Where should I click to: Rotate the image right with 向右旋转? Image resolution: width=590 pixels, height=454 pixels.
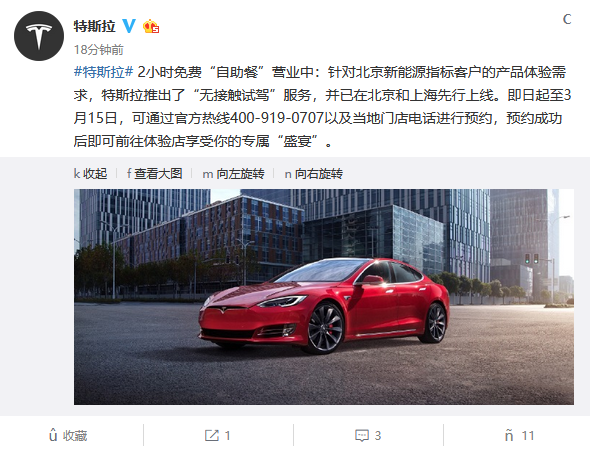pyautogui.click(x=313, y=174)
